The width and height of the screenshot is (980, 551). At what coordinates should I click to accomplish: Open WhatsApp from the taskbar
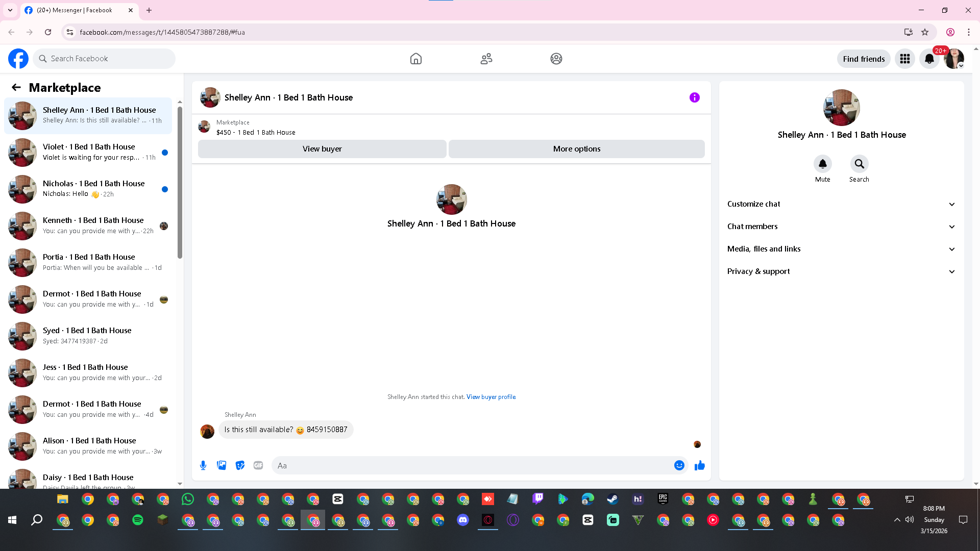click(188, 499)
